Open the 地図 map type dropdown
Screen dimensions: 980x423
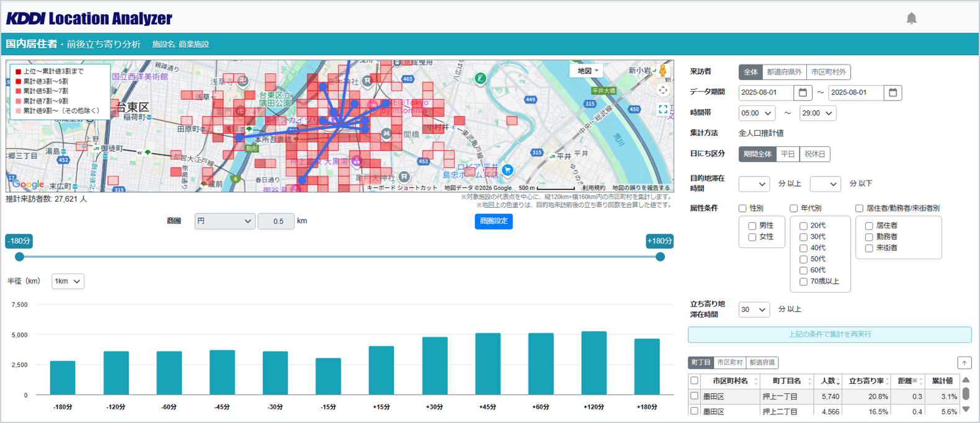coord(587,71)
